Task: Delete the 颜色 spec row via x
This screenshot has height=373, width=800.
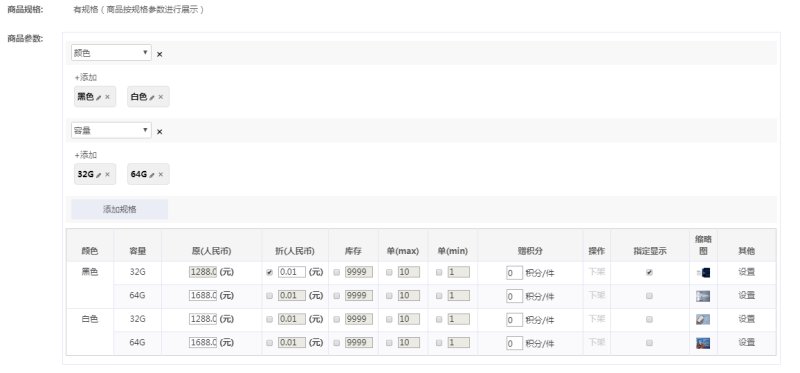Action: [160, 54]
